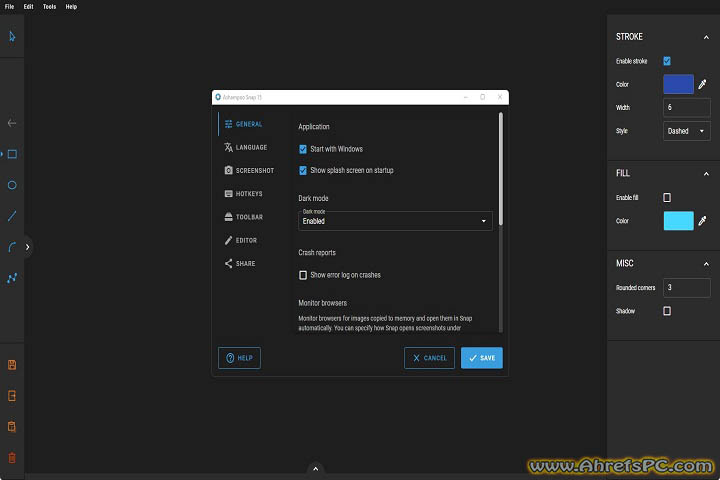Viewport: 720px width, 480px height.
Task: Open the fill color swatch
Action: tap(678, 221)
